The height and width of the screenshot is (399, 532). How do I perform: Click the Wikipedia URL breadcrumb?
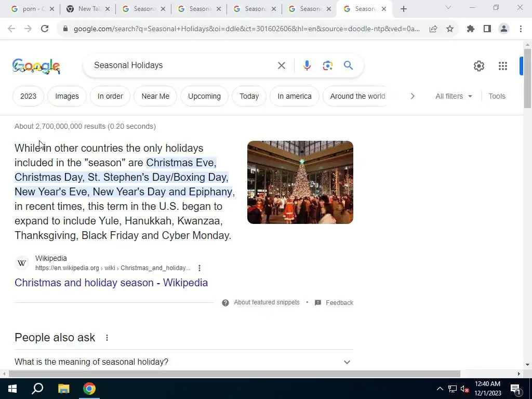coord(113,268)
